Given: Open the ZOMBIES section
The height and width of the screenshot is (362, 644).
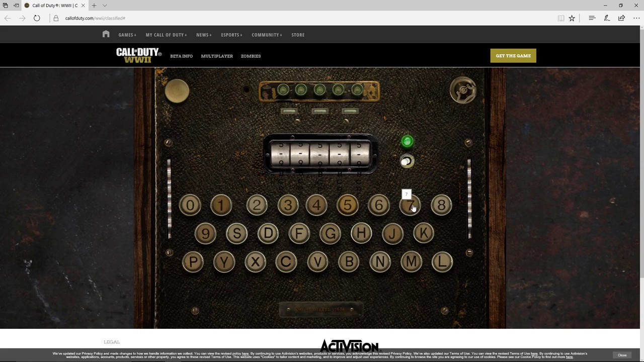Looking at the screenshot, I should pos(251,56).
